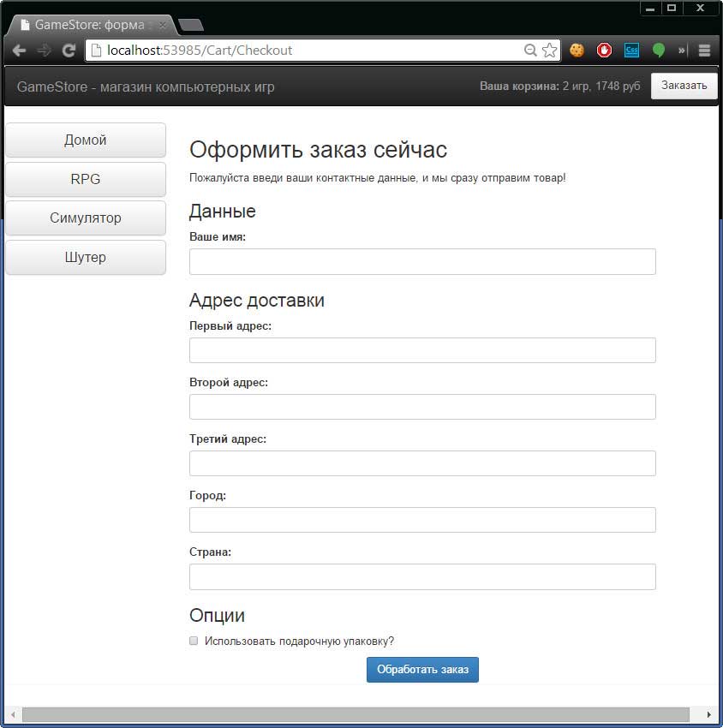Image resolution: width=723 pixels, height=728 pixels.
Task: Focus the Второй адрес input field
Action: click(422, 407)
